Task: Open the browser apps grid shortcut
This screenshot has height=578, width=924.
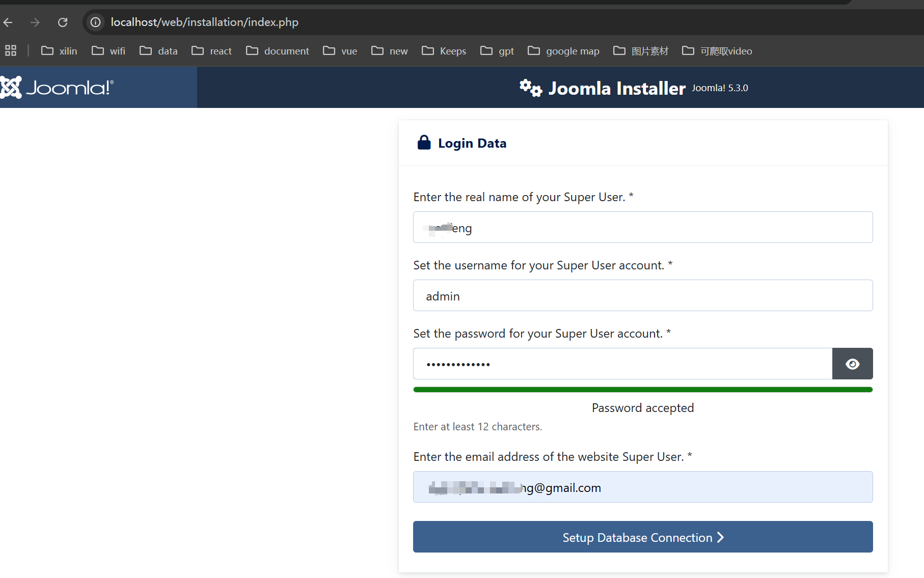Action: point(11,50)
